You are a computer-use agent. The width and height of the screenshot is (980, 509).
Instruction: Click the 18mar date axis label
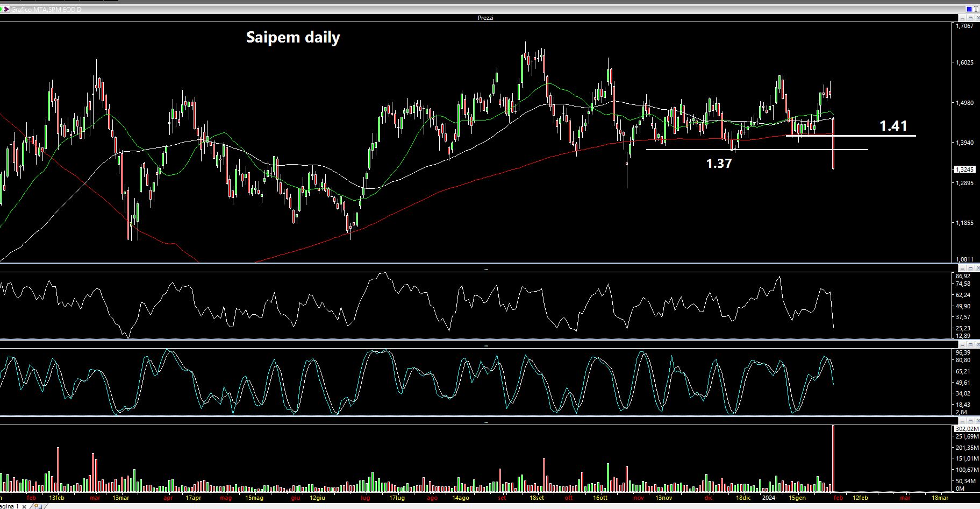click(x=939, y=498)
